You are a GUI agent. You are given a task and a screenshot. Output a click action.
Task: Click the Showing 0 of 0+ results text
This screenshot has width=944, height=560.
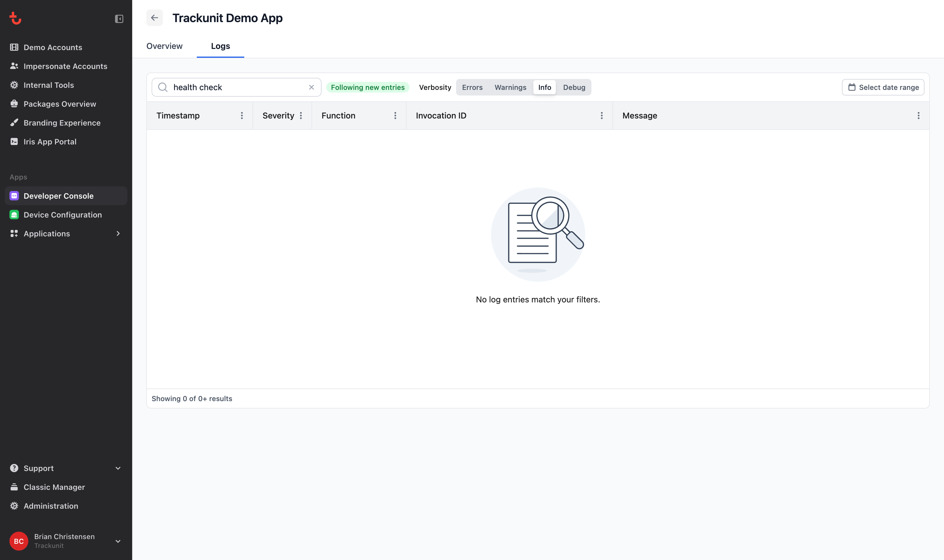(x=192, y=398)
